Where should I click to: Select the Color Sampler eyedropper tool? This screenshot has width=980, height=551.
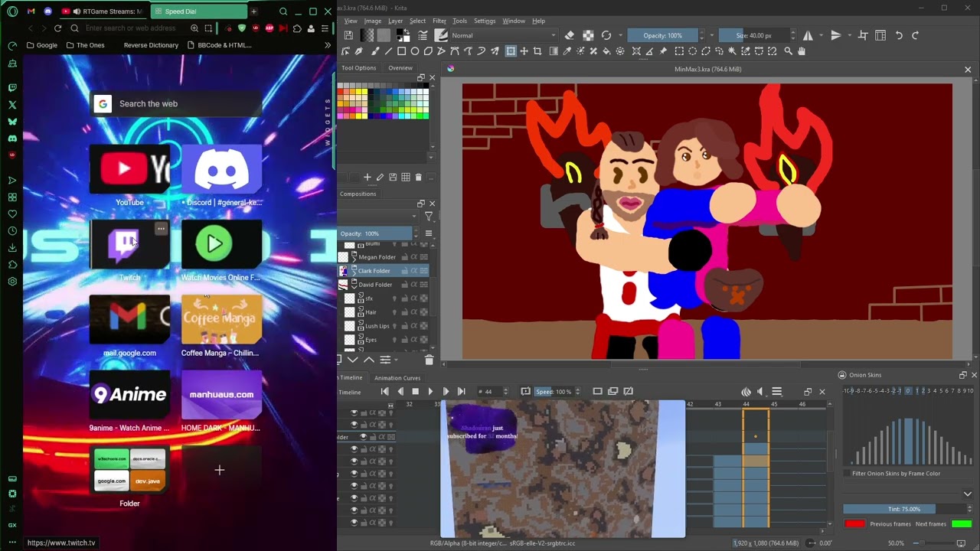point(567,51)
